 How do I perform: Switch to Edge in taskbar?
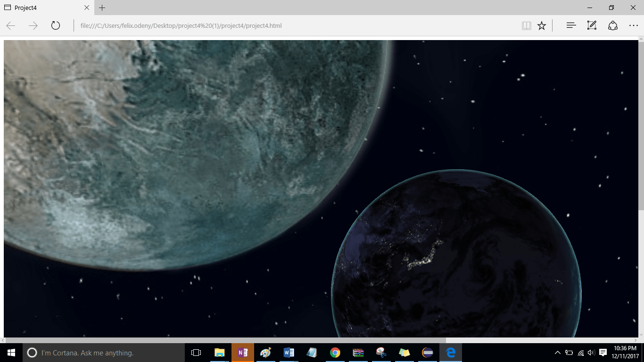pos(451,353)
